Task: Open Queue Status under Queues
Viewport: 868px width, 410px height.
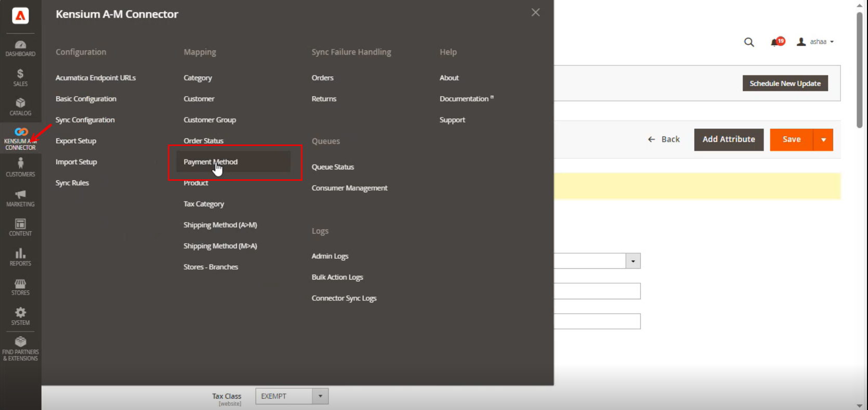Action: click(333, 167)
